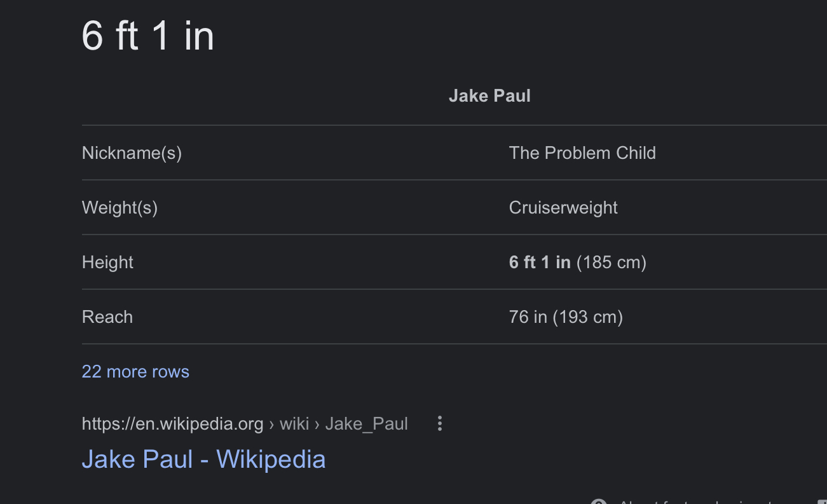Open the "Jake Paul - Wikipedia" result title
The height and width of the screenshot is (504, 827).
click(x=203, y=460)
